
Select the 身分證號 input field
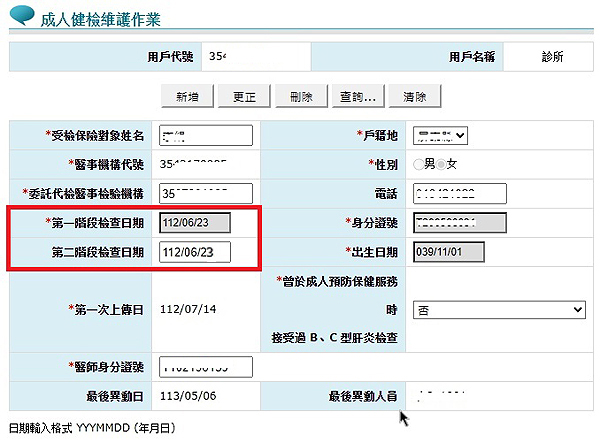pyautogui.click(x=459, y=223)
